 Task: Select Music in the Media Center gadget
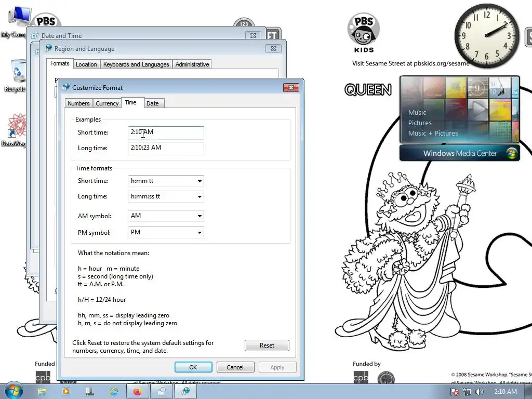click(417, 112)
